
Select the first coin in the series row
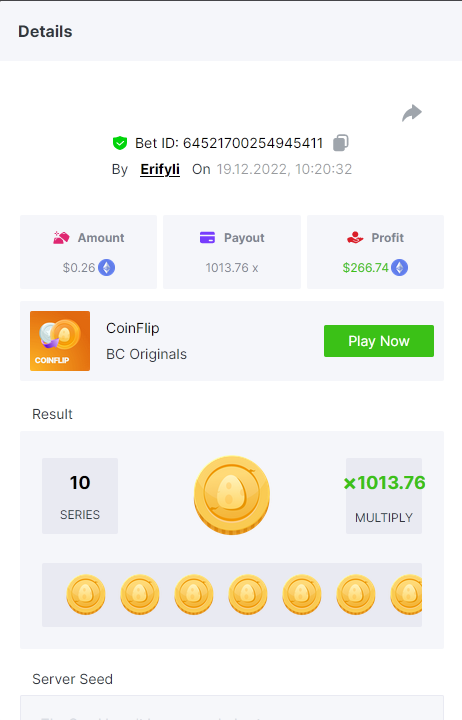86,595
